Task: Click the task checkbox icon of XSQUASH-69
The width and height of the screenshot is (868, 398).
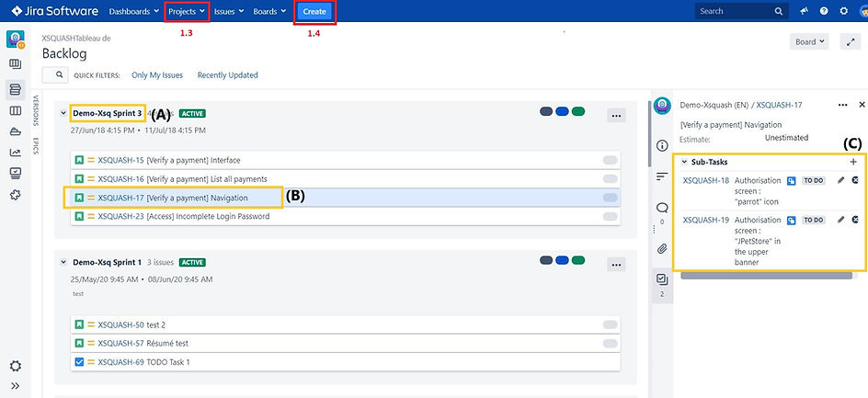Action: (x=79, y=362)
